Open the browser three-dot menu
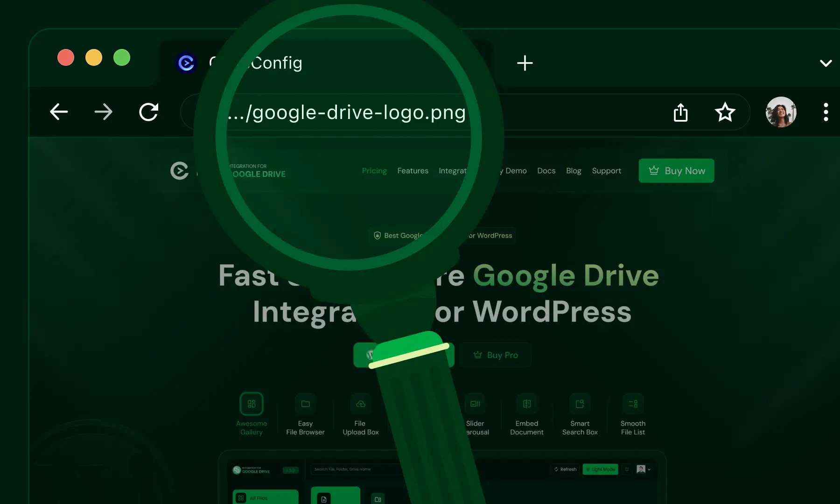 click(x=826, y=112)
